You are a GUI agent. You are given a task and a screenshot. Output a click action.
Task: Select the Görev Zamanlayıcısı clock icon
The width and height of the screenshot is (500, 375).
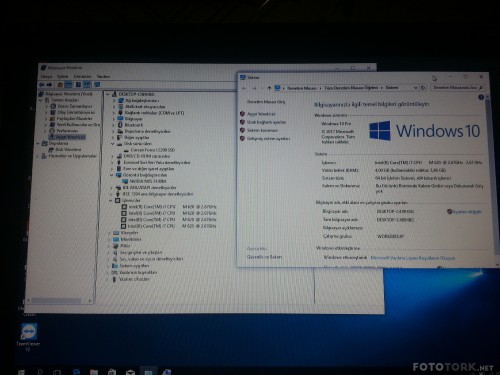click(x=53, y=106)
